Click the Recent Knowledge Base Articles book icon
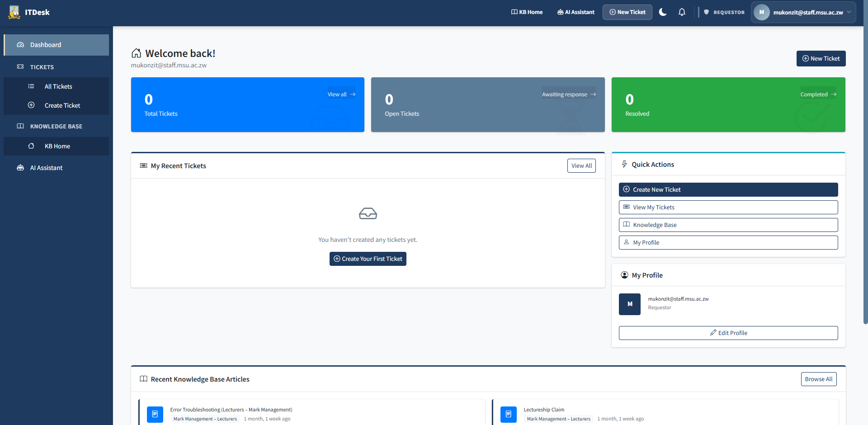The height and width of the screenshot is (425, 868). 143,379
